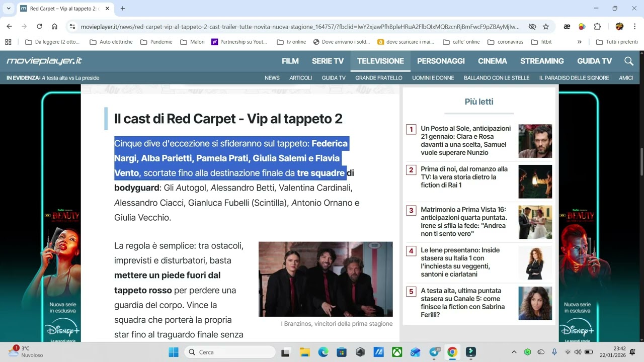The height and width of the screenshot is (362, 644).
Task: Open the Xbox app from the taskbar
Action: pos(397,352)
